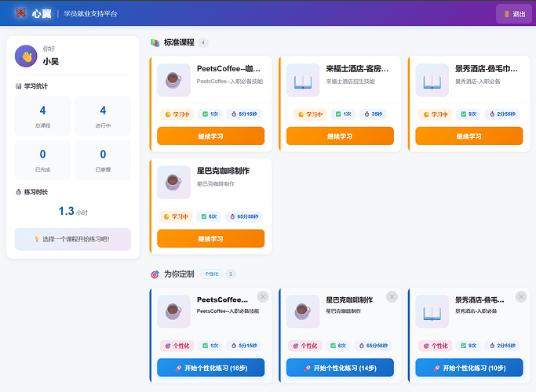Click the 1次 count on the 来福士酒店 card
Image resolution: width=536 pixels, height=392 pixels.
pyautogui.click(x=343, y=114)
